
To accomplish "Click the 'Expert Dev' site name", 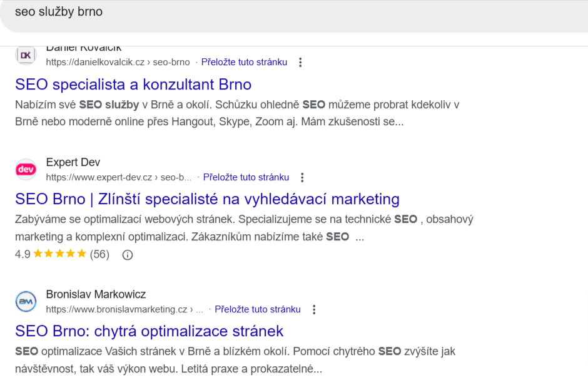I will 73,162.
